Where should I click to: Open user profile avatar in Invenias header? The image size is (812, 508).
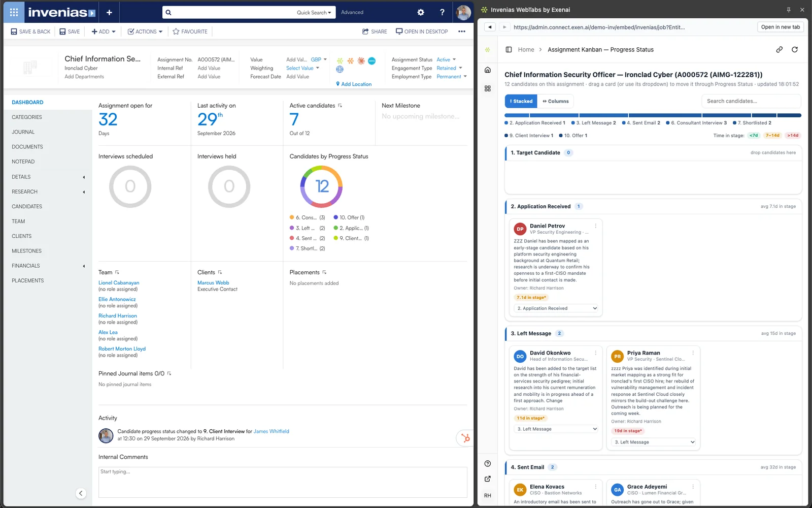point(463,12)
